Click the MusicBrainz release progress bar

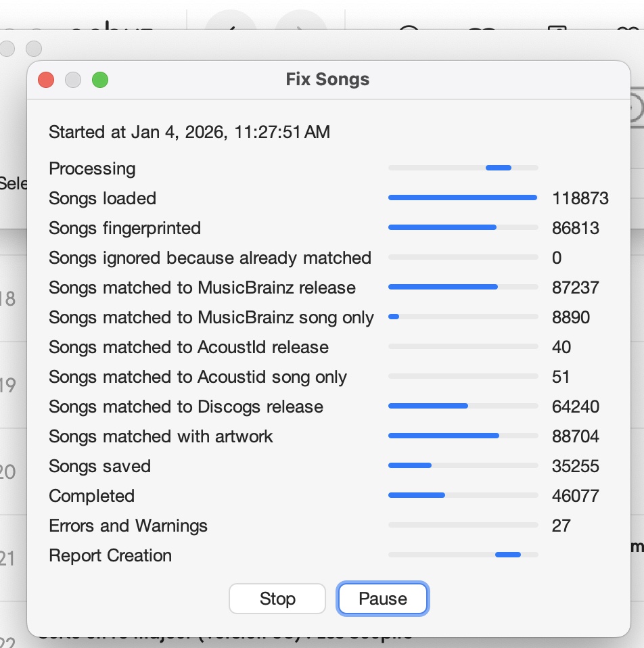coord(463,287)
